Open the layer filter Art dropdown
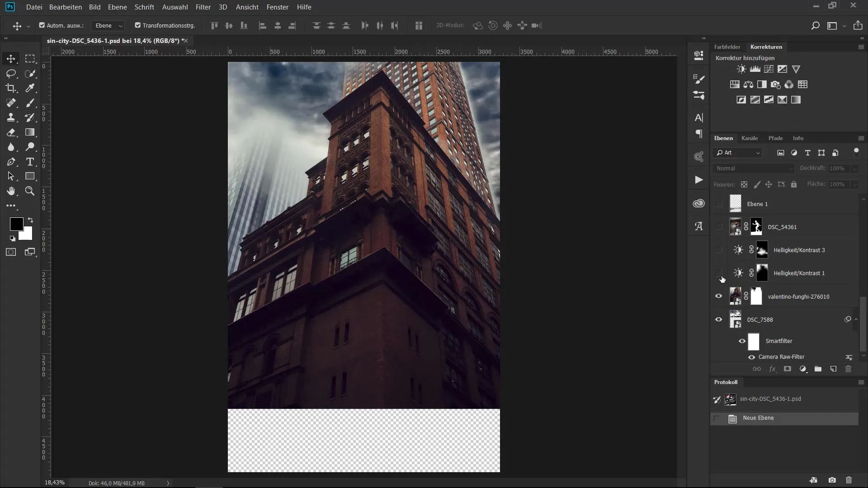The width and height of the screenshot is (868, 488). click(738, 153)
